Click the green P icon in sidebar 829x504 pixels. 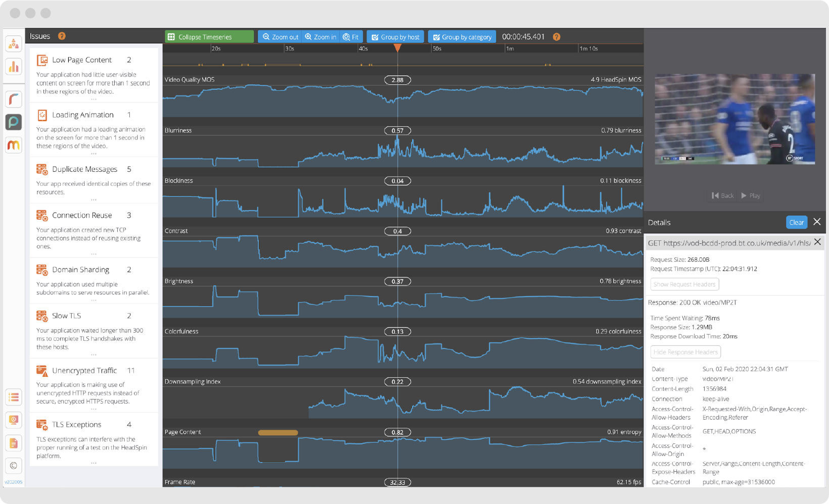14,122
